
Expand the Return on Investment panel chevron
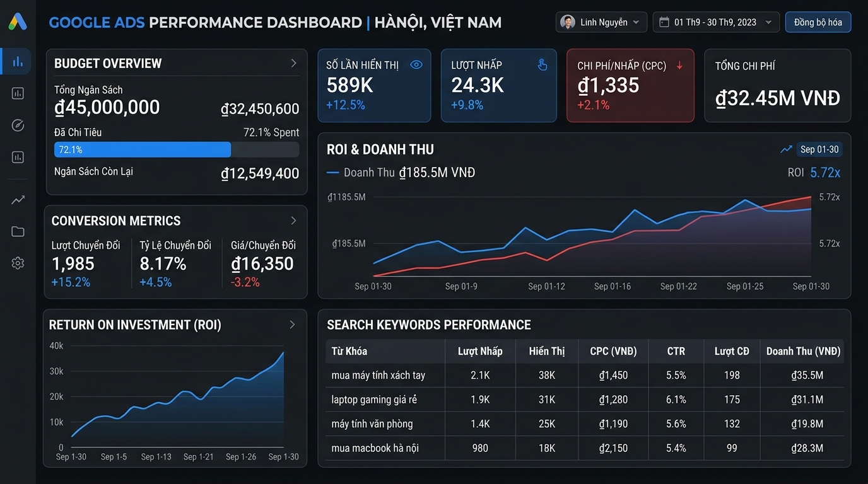[292, 325]
